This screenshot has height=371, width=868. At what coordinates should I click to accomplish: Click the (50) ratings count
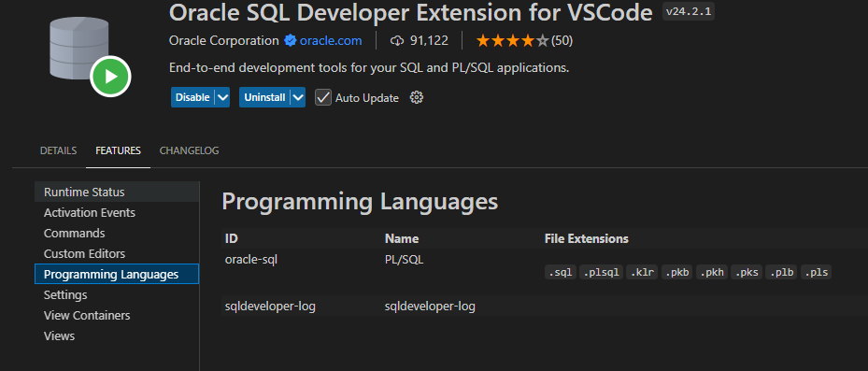pos(562,40)
